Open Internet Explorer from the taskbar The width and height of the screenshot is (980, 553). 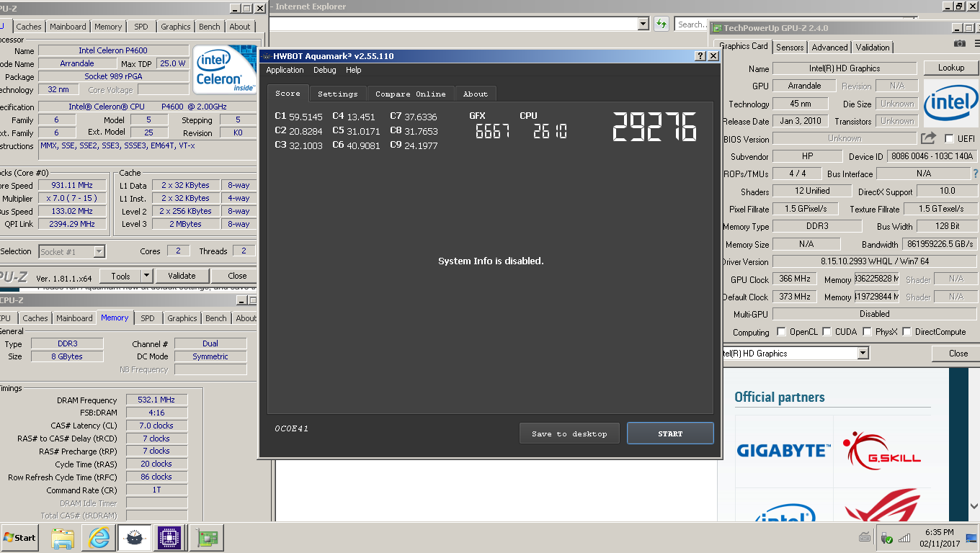[x=99, y=538]
